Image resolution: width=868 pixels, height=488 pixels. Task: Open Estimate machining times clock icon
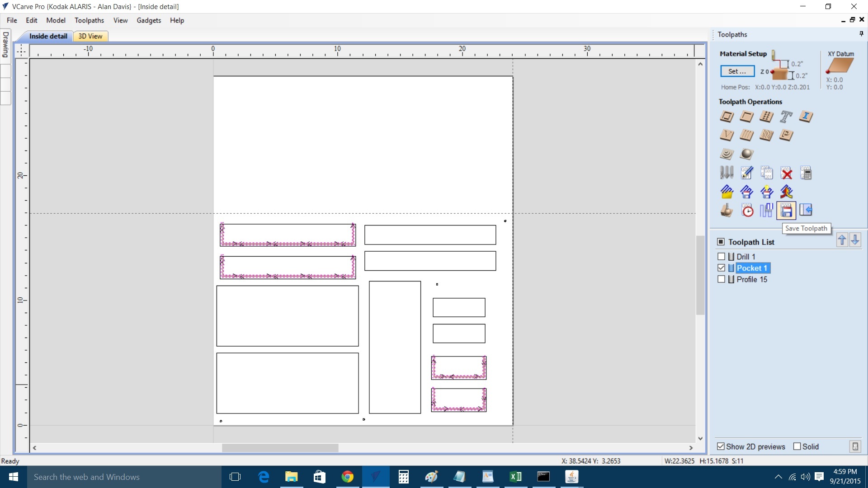[747, 210]
